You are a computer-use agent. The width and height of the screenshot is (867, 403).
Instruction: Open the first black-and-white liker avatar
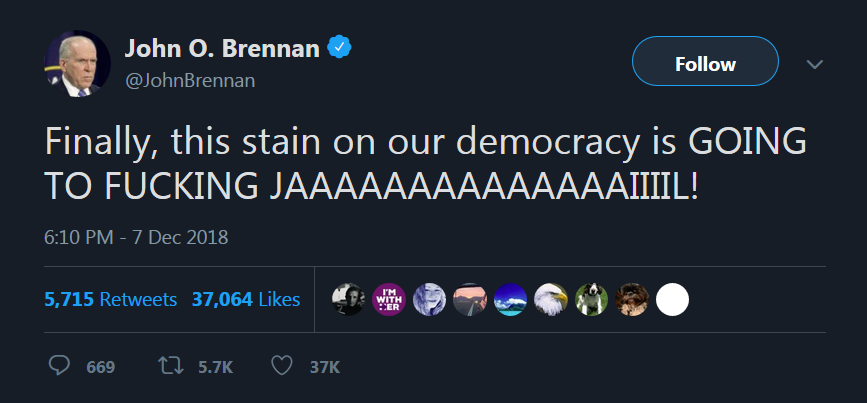(348, 300)
